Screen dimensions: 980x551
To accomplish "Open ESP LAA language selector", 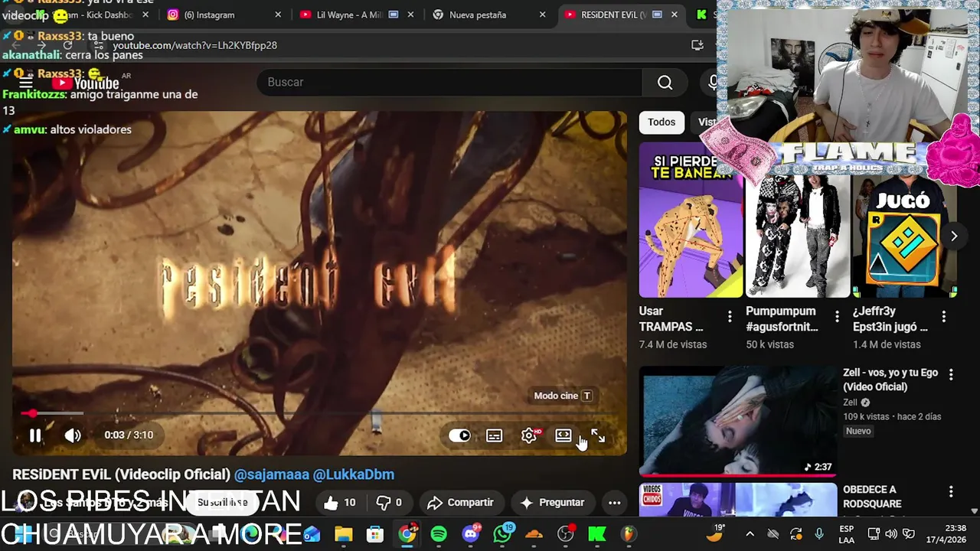I will [846, 534].
